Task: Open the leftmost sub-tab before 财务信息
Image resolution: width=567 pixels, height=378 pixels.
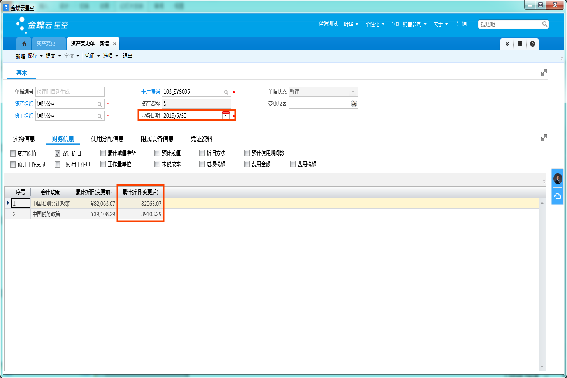Action: pyautogui.click(x=24, y=139)
